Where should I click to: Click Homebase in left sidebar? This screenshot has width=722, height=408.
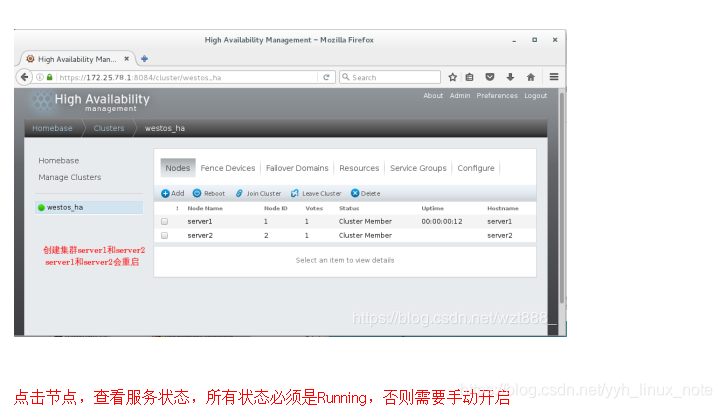pos(58,161)
